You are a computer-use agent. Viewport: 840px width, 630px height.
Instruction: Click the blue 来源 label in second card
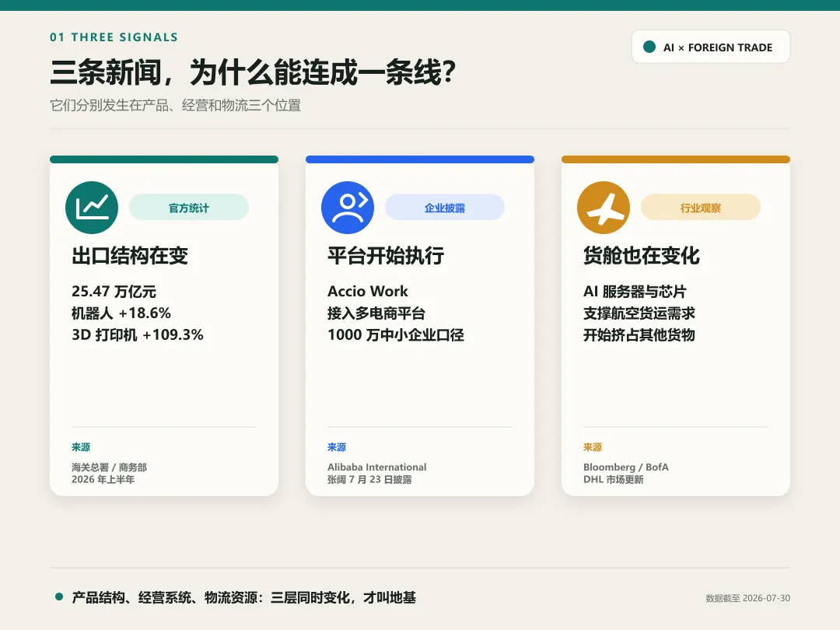337,446
